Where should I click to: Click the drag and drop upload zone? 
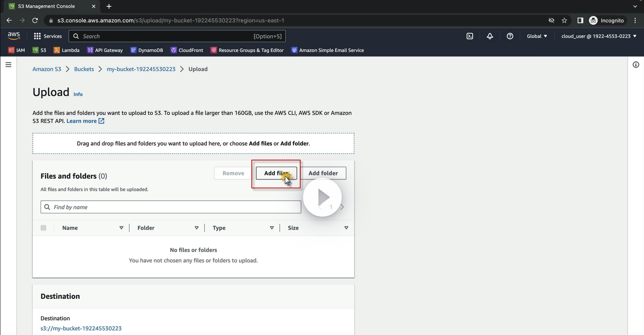193,143
